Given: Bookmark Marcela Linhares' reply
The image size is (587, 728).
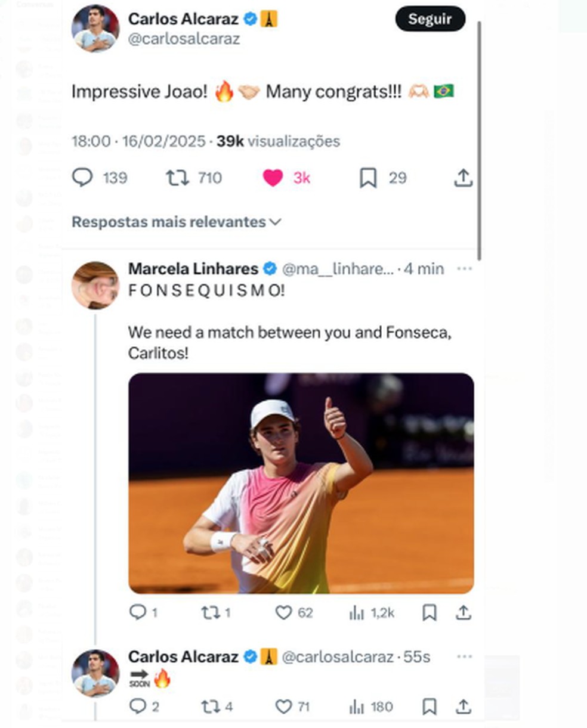Looking at the screenshot, I should pos(429,612).
